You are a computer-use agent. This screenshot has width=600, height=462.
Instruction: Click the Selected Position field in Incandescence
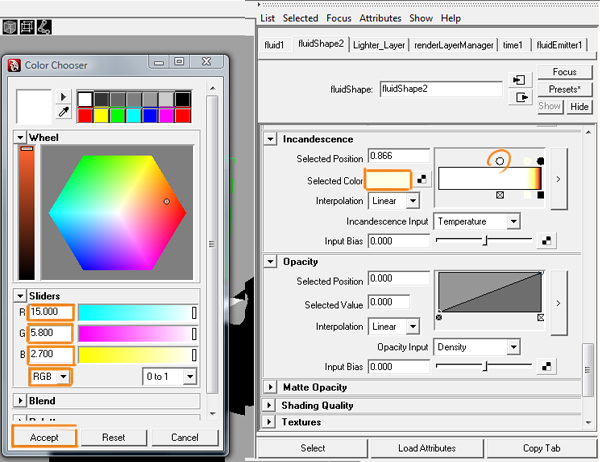[398, 156]
